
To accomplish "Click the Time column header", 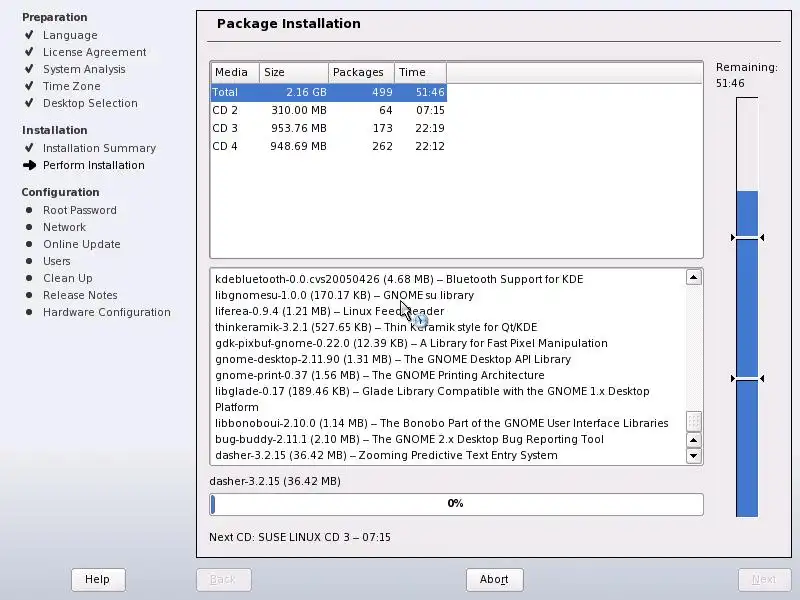I will 420,72.
